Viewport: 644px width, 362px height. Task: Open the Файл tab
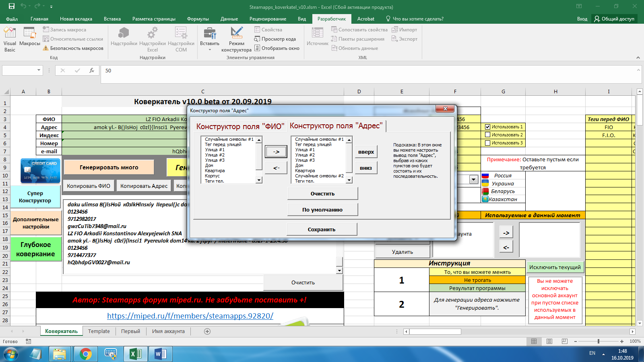pyautogui.click(x=12, y=19)
